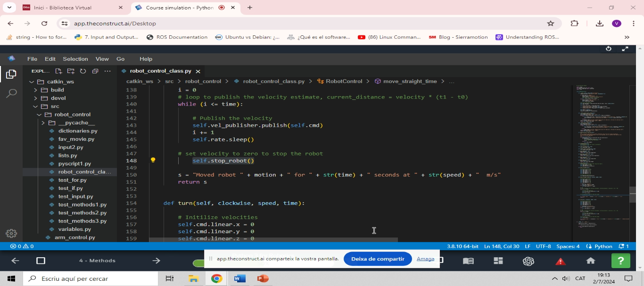Switch to the Inici - Biblioteca Virtual tab
This screenshot has width=644, height=286.
click(x=73, y=8)
